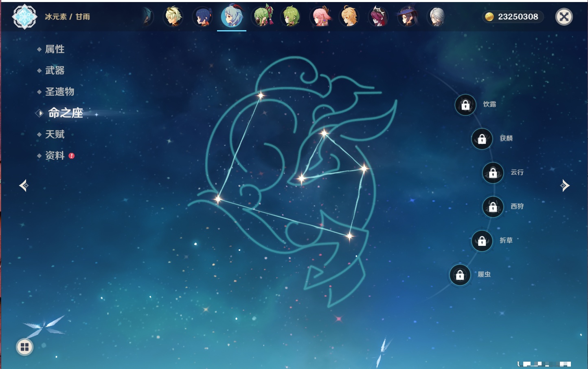Click the locked 西狩 constellation node
588x369 pixels.
(x=493, y=207)
